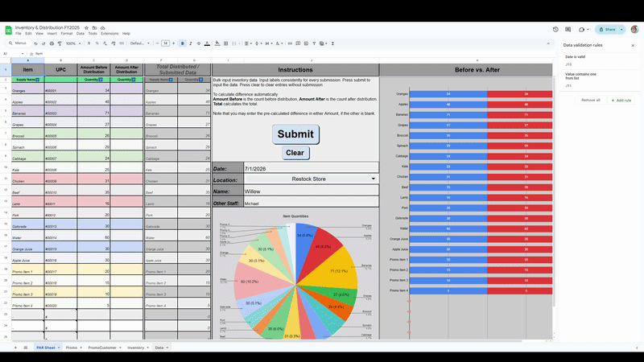The width and height of the screenshot is (644, 362).
Task: Open the Extensions menu
Action: 109,33
